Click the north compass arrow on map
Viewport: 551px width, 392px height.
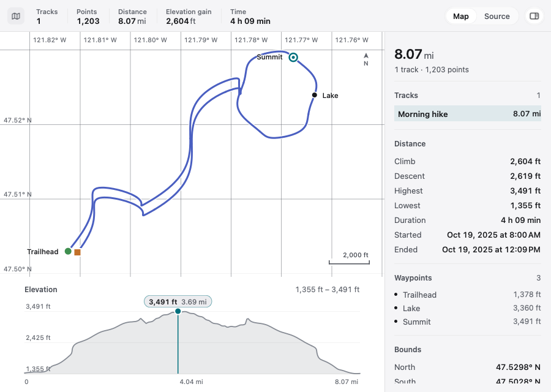coord(366,59)
